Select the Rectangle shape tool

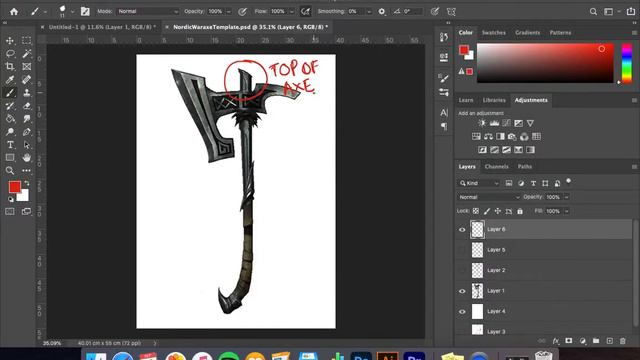[10, 158]
